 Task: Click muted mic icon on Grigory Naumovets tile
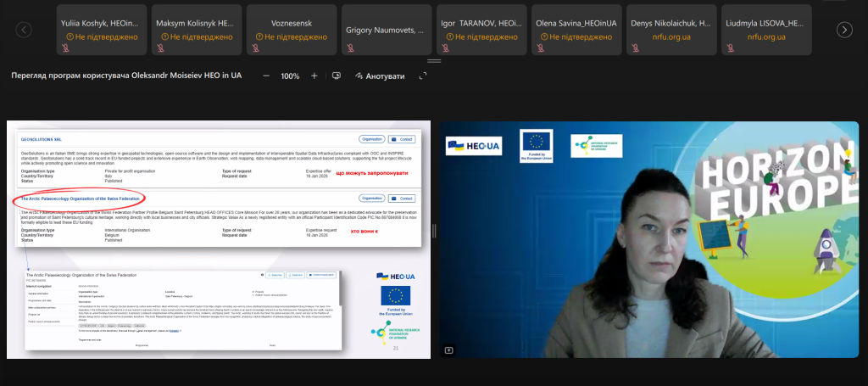pyautogui.click(x=349, y=49)
